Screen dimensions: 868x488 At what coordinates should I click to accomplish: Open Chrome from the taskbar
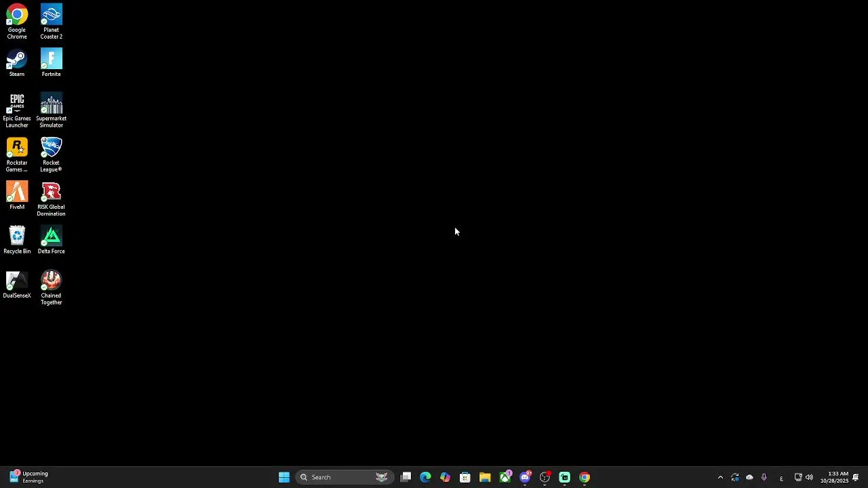pos(585,477)
